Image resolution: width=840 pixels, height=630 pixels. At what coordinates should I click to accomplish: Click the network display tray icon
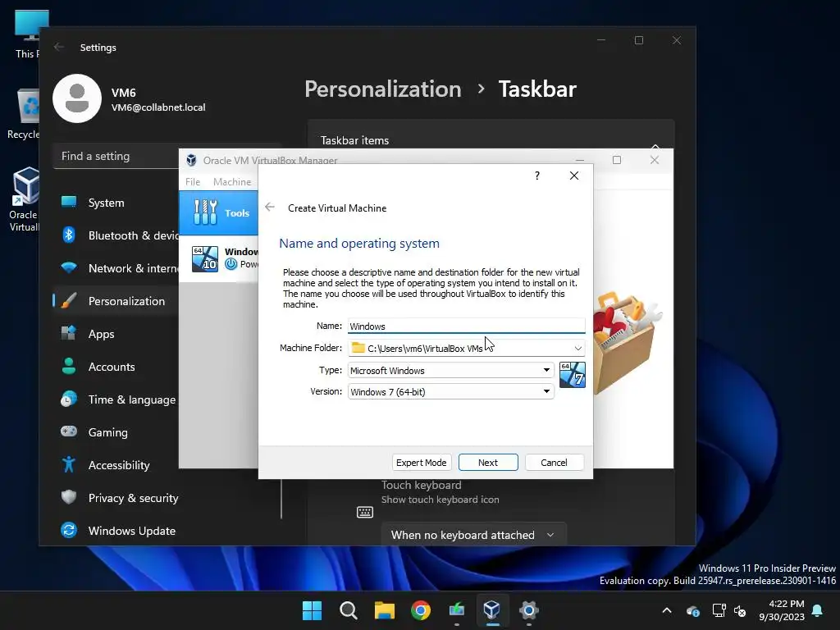click(x=719, y=610)
